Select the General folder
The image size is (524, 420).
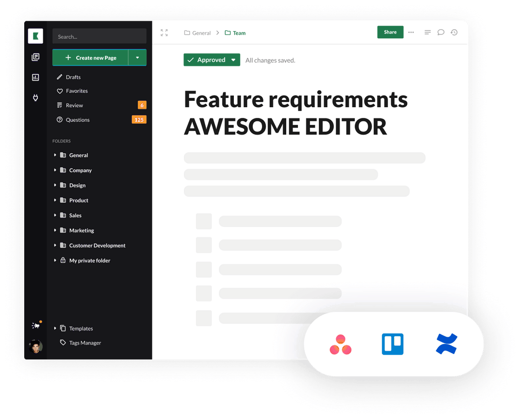[79, 155]
